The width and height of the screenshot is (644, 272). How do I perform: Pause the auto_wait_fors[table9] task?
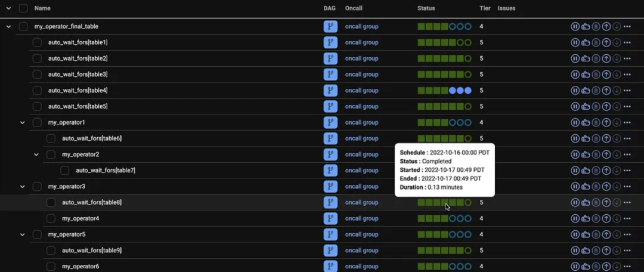pyautogui.click(x=575, y=251)
